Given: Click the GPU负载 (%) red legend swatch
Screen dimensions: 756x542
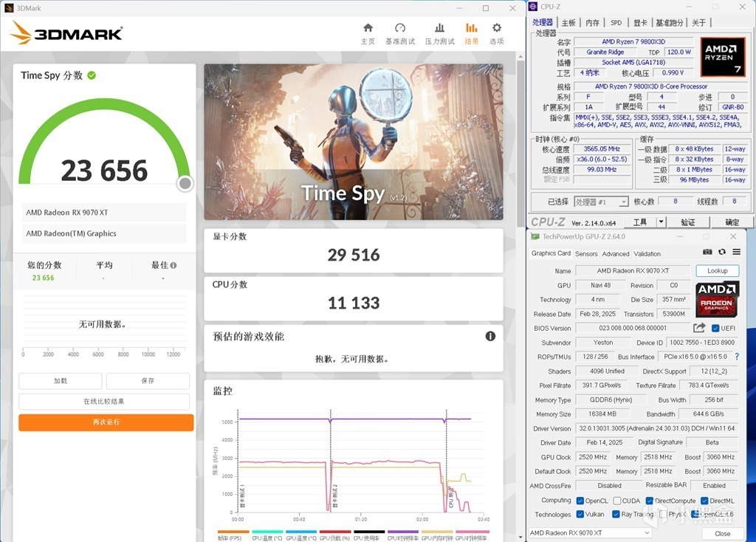Looking at the screenshot, I should (335, 532).
